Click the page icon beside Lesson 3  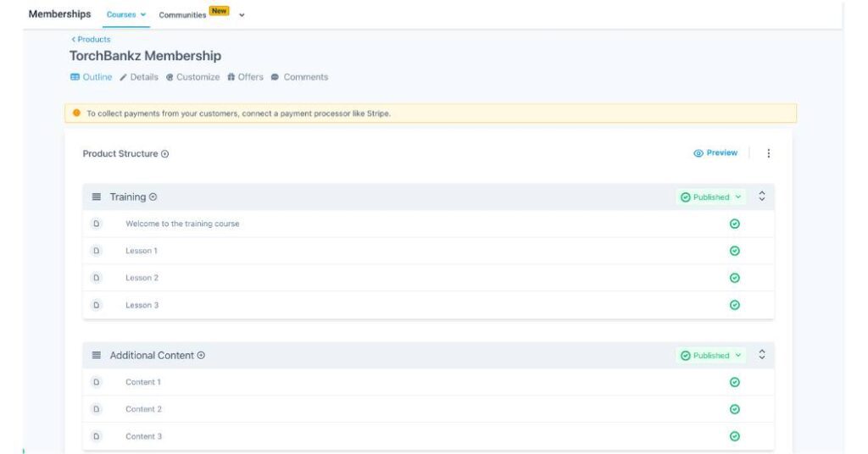coord(97,305)
